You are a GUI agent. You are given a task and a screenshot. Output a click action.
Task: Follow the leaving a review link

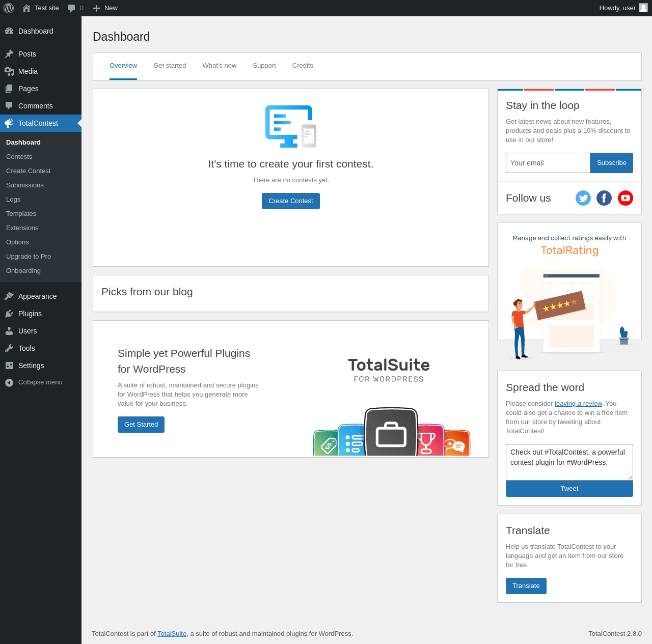pos(578,404)
